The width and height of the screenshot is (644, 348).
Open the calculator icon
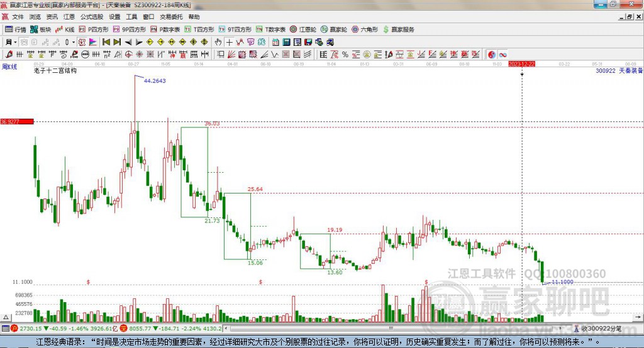coord(287,42)
